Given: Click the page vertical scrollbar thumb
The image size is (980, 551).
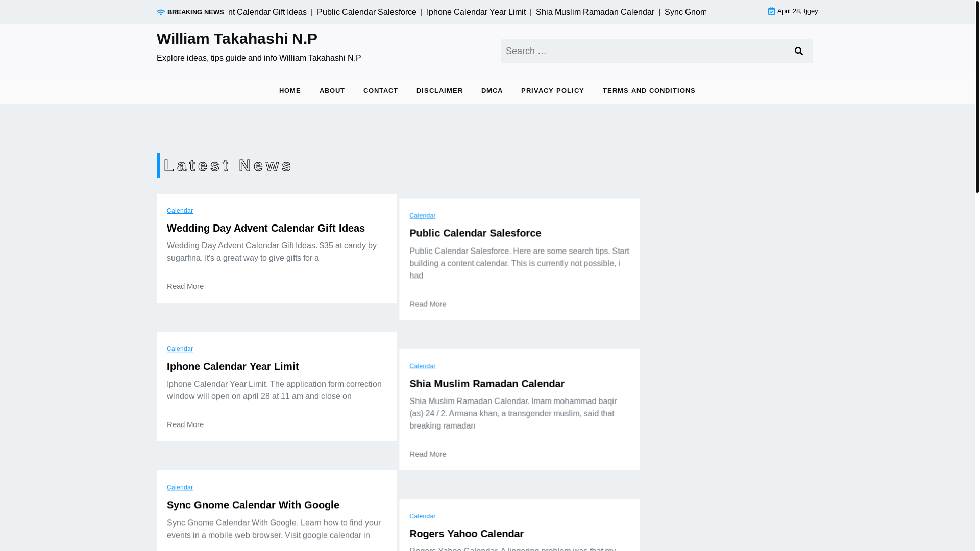Looking at the screenshot, I should (x=977, y=96).
